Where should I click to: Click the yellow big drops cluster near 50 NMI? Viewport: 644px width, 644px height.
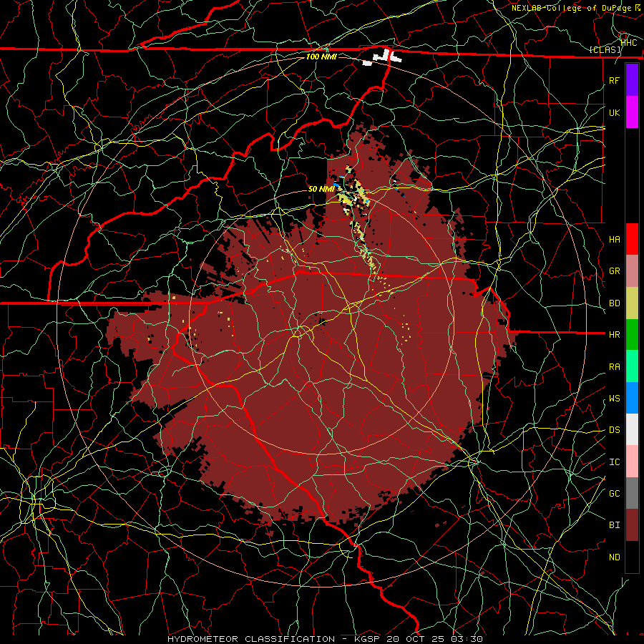pos(353,191)
